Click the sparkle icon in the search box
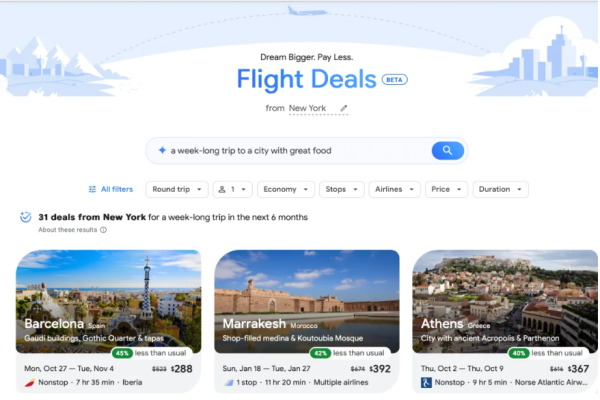Viewport: 600px width, 400px height. click(x=162, y=150)
